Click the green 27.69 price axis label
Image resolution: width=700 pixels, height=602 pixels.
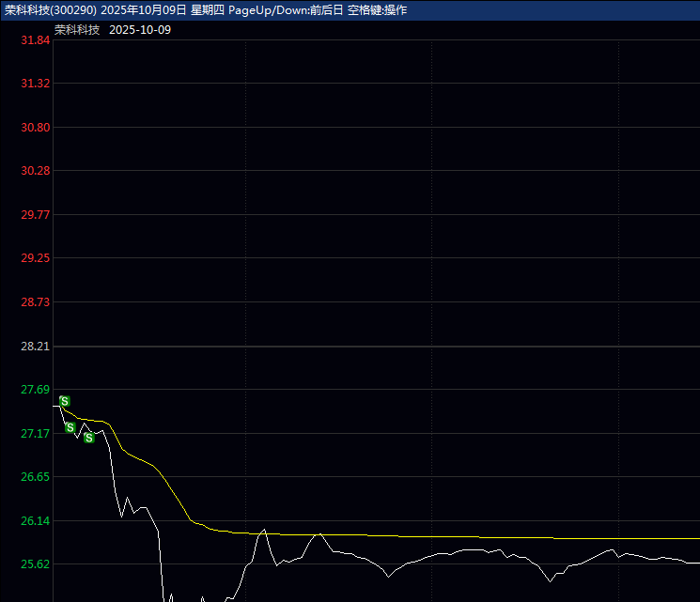point(35,390)
